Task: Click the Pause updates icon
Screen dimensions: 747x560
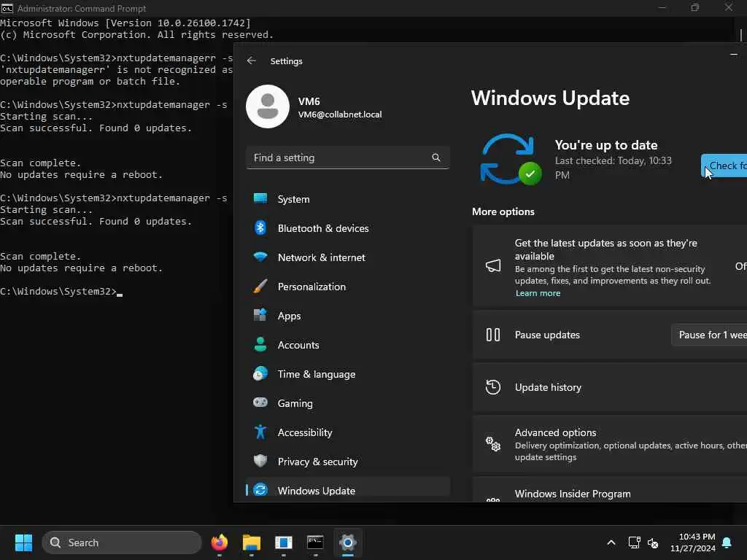Action: pyautogui.click(x=493, y=335)
